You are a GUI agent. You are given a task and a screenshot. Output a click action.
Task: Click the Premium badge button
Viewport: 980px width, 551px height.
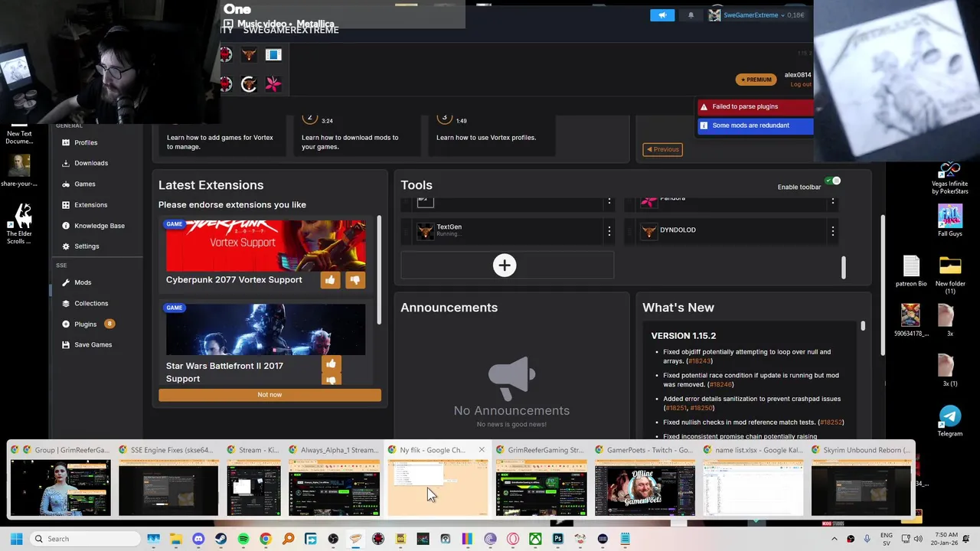(x=756, y=80)
